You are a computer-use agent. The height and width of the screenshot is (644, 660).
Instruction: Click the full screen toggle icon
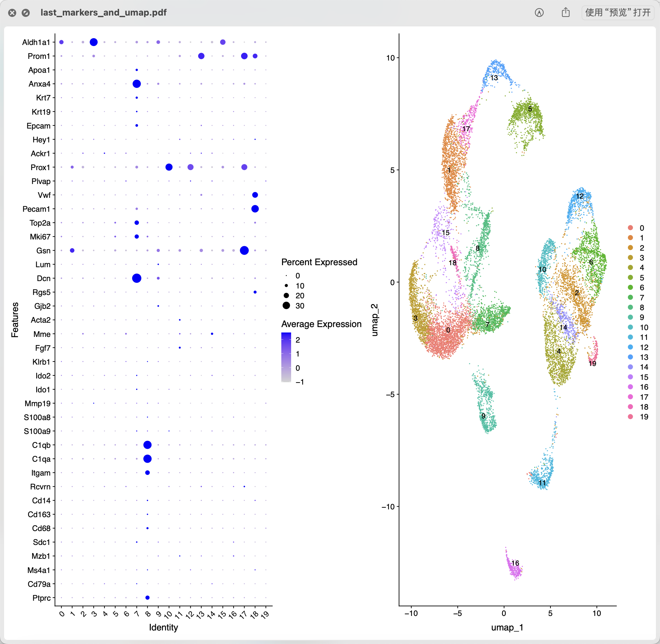coord(26,13)
